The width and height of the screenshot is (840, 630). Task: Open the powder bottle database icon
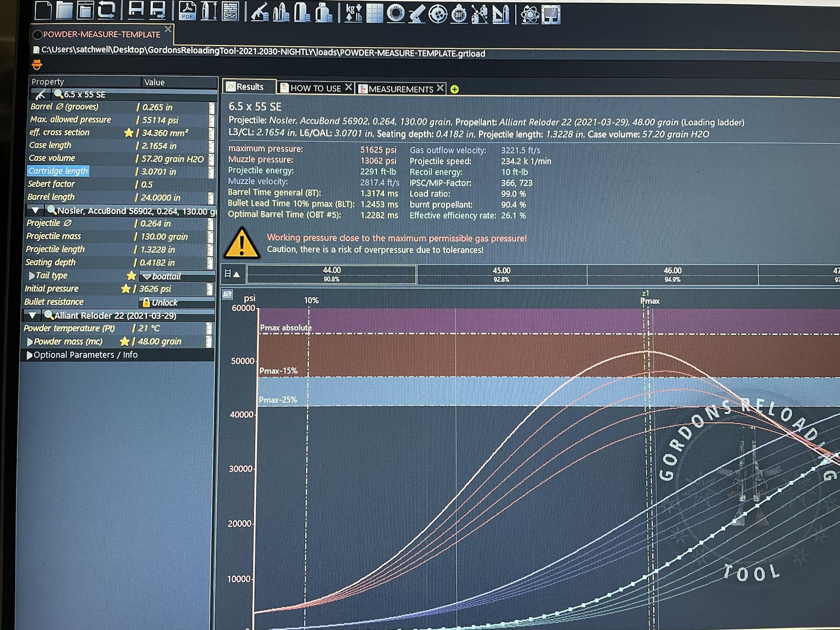pyautogui.click(x=324, y=13)
